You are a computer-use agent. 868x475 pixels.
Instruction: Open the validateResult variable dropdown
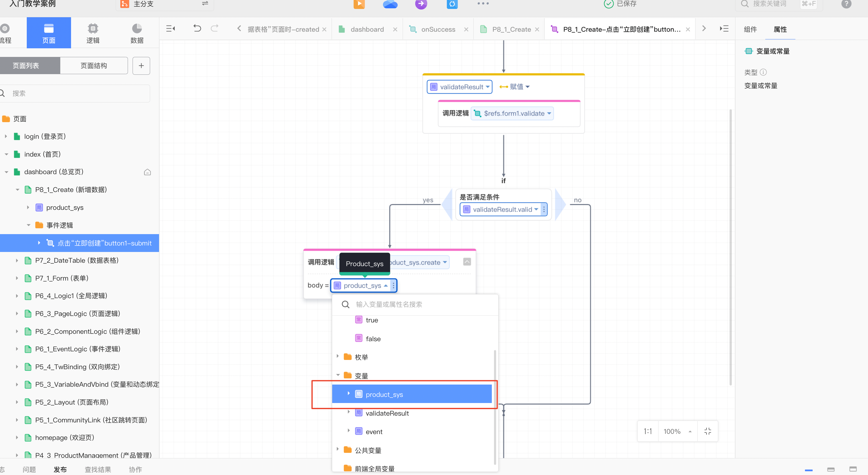click(x=459, y=87)
